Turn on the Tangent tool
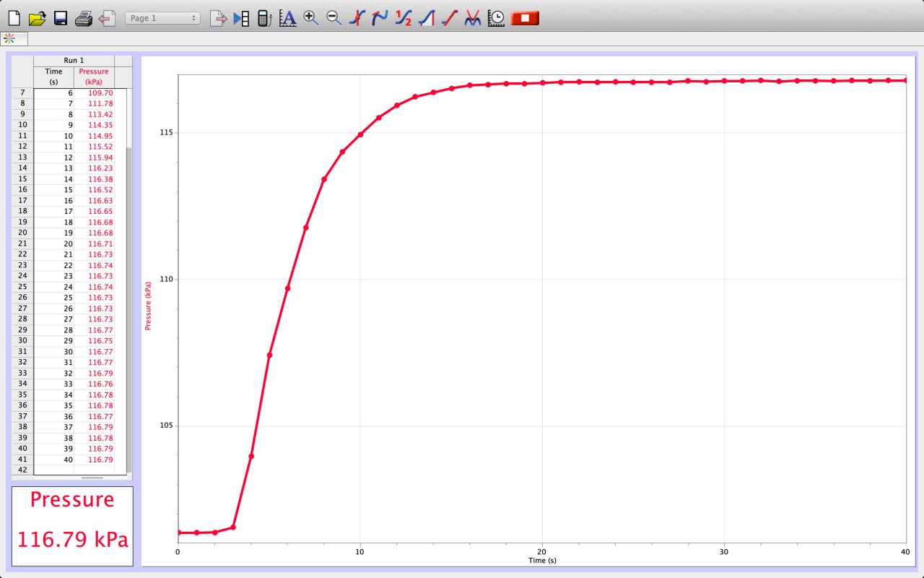This screenshot has height=578, width=924. coord(380,18)
